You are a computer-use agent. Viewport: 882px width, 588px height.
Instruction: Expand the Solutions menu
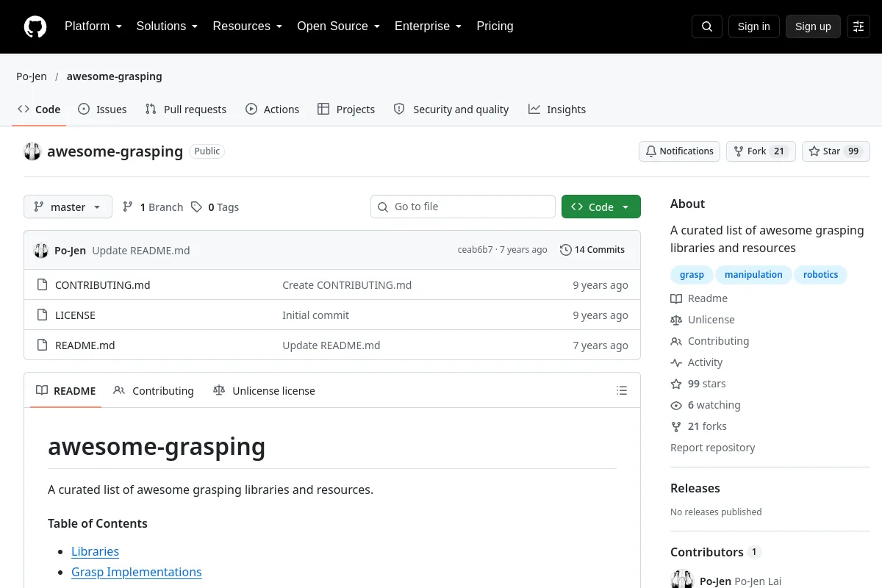tap(168, 26)
